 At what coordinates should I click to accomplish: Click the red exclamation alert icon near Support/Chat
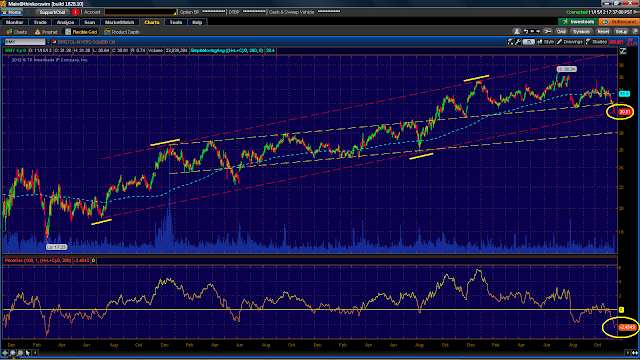point(75,12)
